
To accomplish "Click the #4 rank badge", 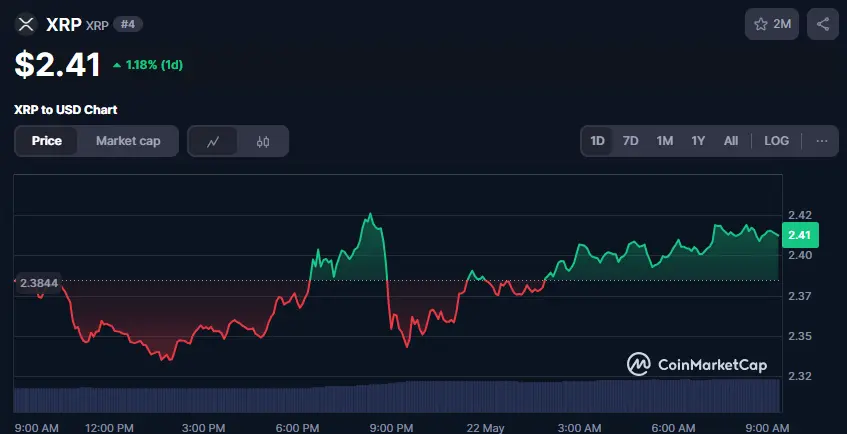I will point(128,24).
